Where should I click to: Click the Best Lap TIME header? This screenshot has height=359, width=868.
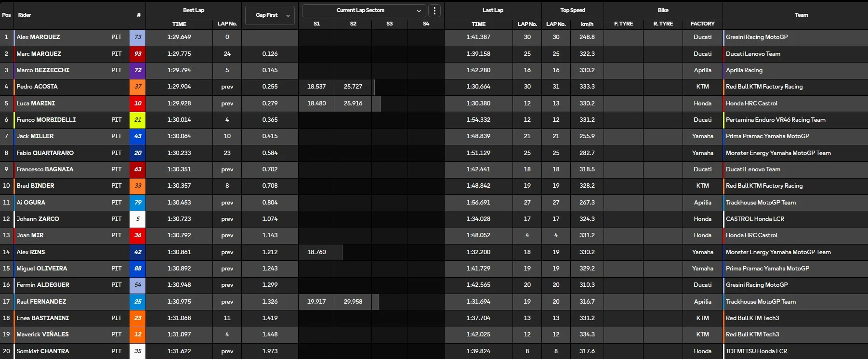tap(179, 24)
